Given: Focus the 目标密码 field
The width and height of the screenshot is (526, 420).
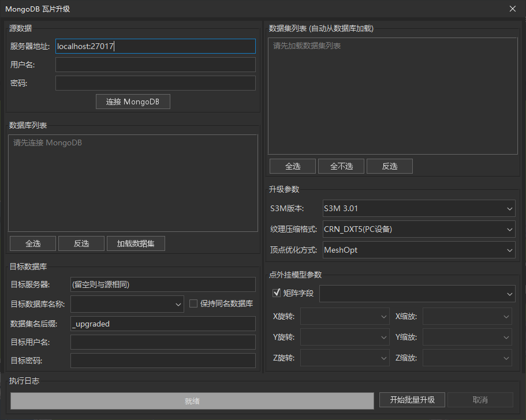Looking at the screenshot, I should click(x=163, y=361).
